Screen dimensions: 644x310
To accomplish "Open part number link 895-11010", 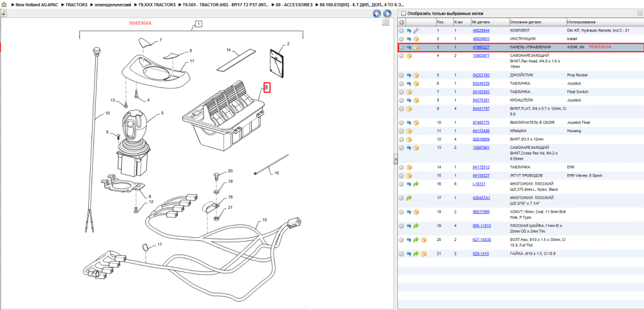I will tap(482, 226).
